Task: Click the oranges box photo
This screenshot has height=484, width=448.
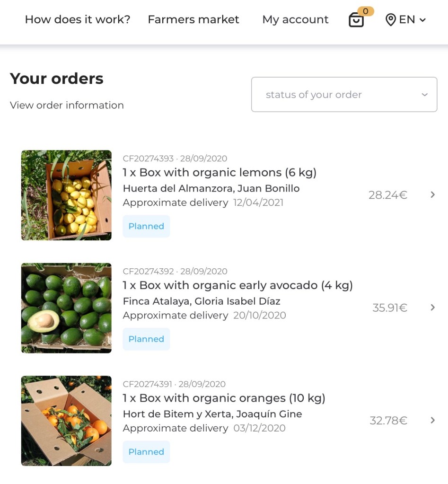Action: [x=66, y=421]
